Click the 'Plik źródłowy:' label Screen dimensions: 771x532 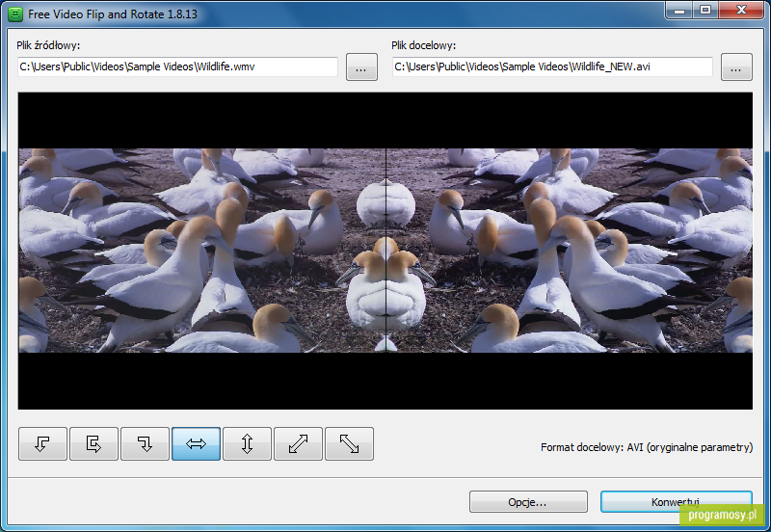coord(48,45)
